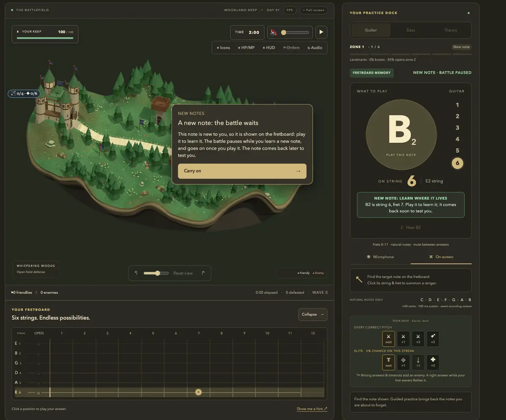Click the 'FRETBOARD MEMORY' label

click(371, 73)
